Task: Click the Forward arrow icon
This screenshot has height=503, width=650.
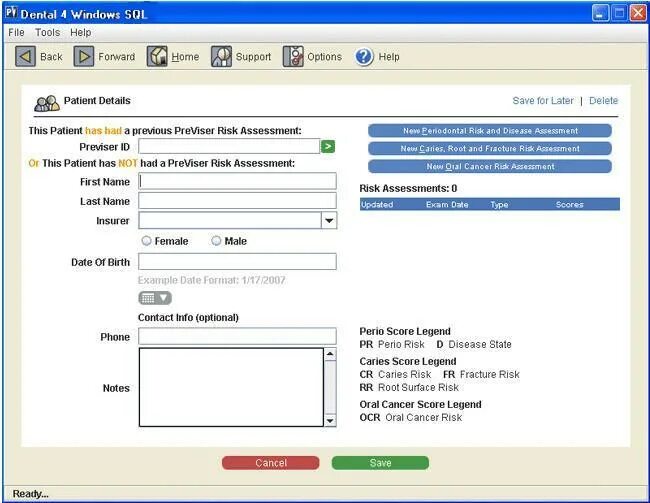Action: 84,56
